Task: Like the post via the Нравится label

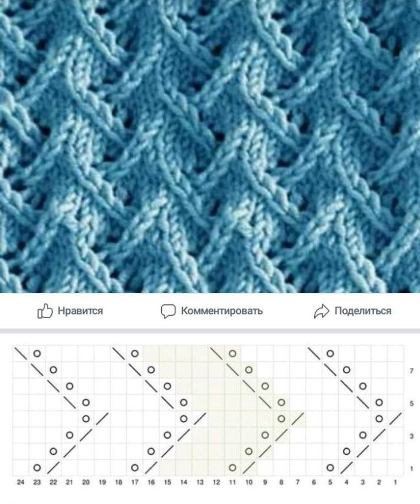Action: pyautogui.click(x=80, y=311)
